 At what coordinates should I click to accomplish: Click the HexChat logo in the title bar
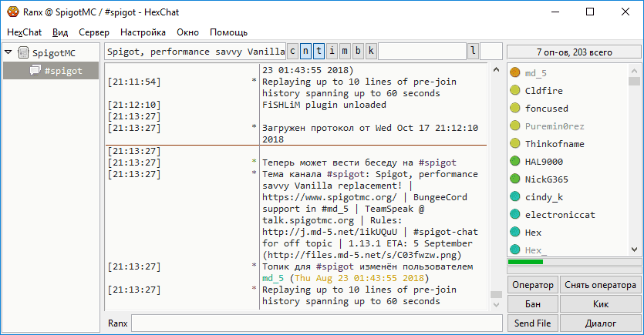point(9,12)
